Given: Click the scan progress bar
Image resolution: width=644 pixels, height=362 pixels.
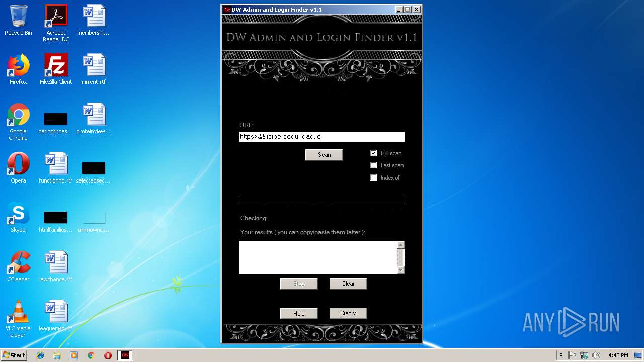Looking at the screenshot, I should coord(322,201).
